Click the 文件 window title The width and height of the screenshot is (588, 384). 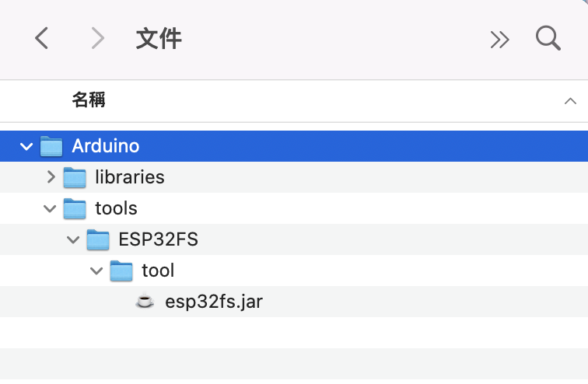click(159, 38)
